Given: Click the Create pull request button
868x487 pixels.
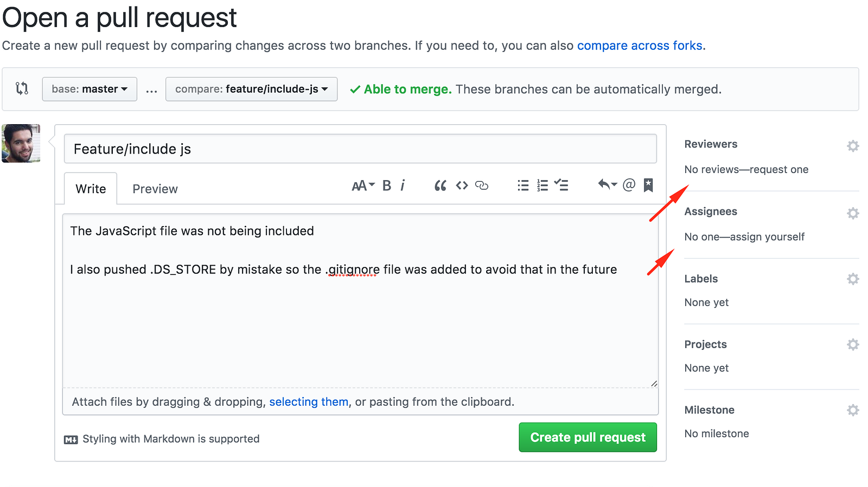Looking at the screenshot, I should (588, 437).
